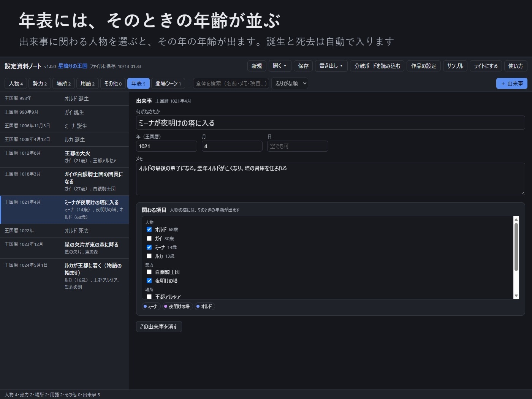Switch to the 勢力 tab
This screenshot has height=399, width=532.
point(40,83)
